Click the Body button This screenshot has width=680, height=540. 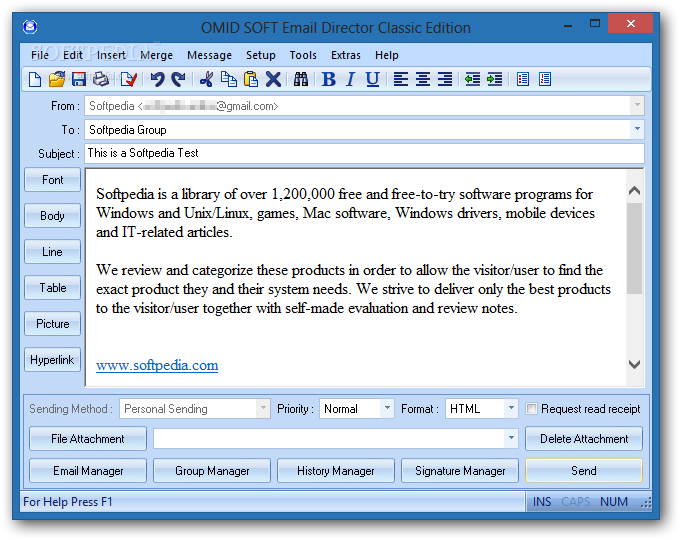pos(52,216)
